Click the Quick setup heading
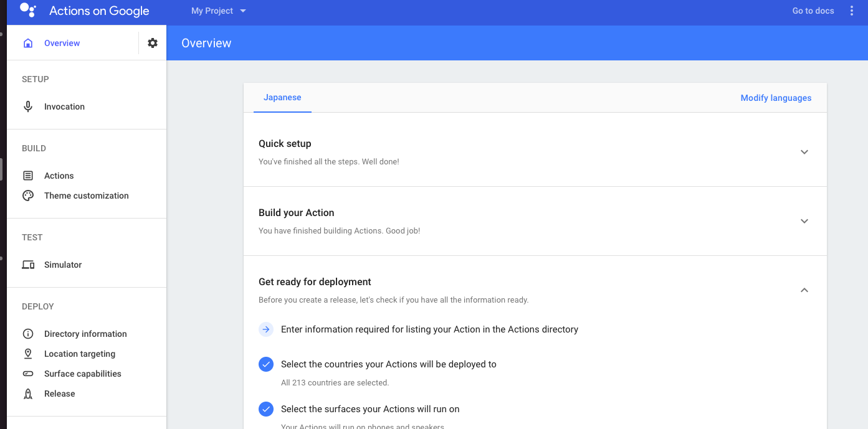 [285, 143]
